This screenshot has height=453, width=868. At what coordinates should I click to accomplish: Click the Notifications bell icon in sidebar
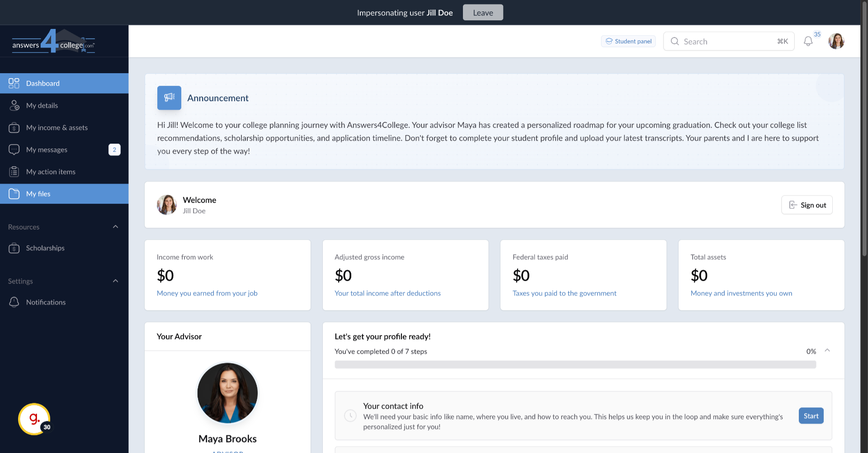coord(14,302)
